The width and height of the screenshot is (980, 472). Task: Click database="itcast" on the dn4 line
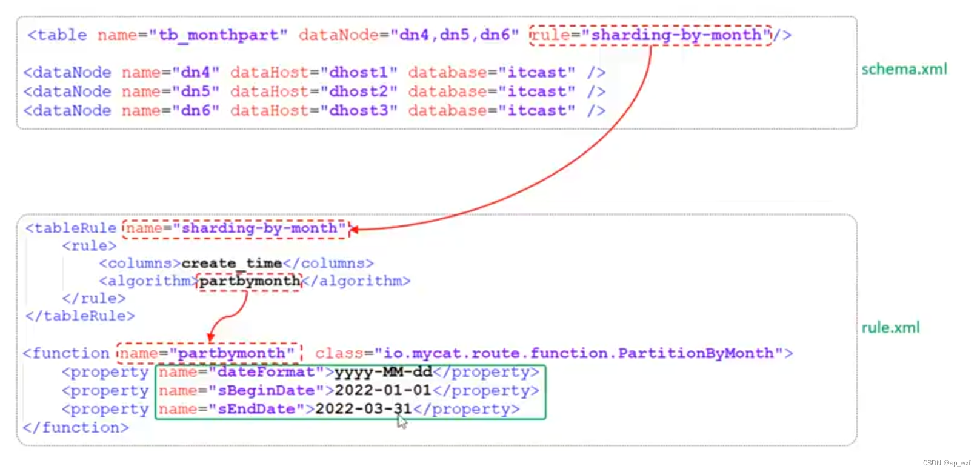pyautogui.click(x=492, y=73)
